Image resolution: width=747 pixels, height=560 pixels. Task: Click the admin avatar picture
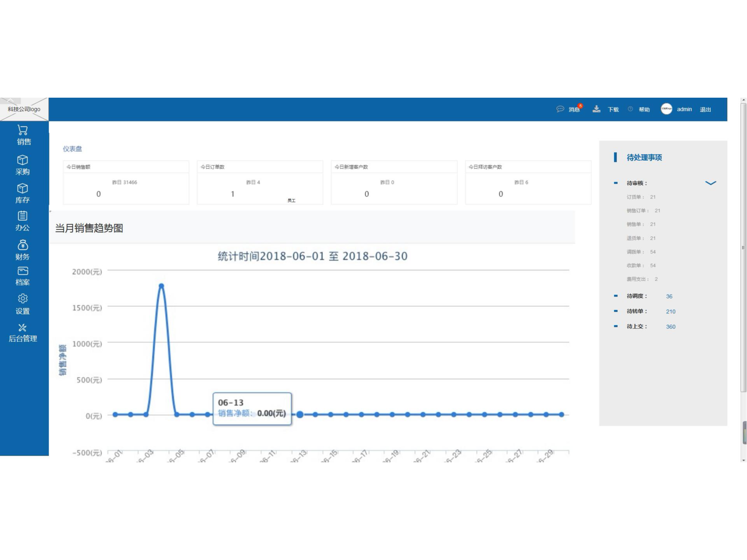tap(666, 109)
